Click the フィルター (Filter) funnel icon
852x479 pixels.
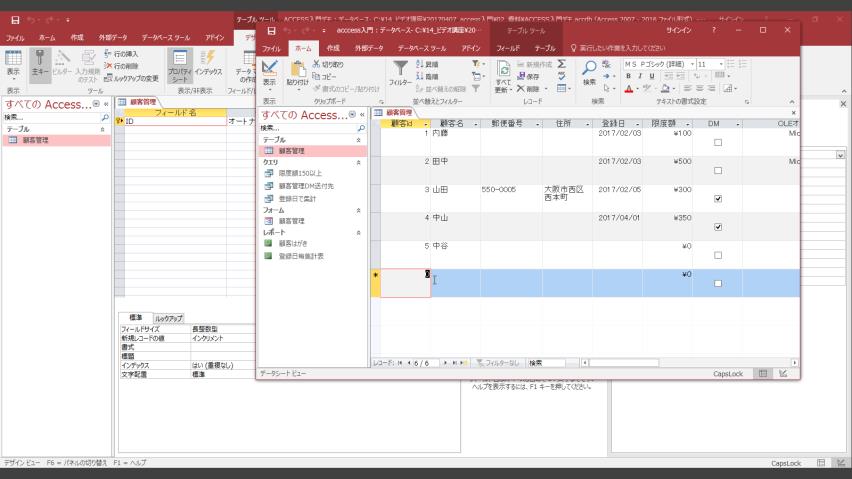(x=399, y=71)
